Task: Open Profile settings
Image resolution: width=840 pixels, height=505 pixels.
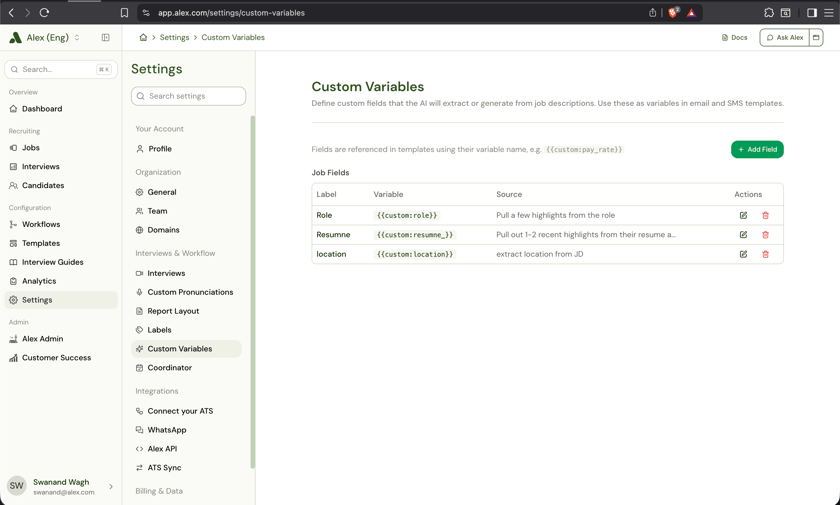Action: 186,149
